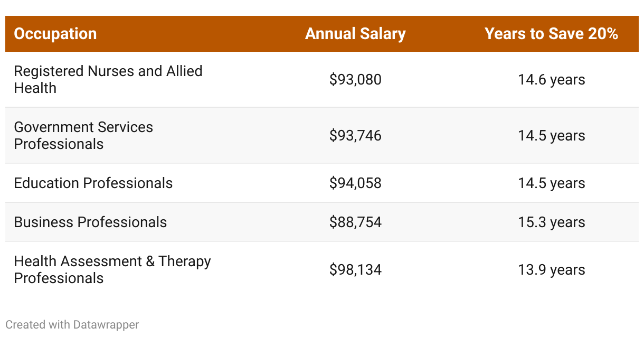Click 14.5 years in Government Services row
This screenshot has width=644, height=337.
[551, 136]
